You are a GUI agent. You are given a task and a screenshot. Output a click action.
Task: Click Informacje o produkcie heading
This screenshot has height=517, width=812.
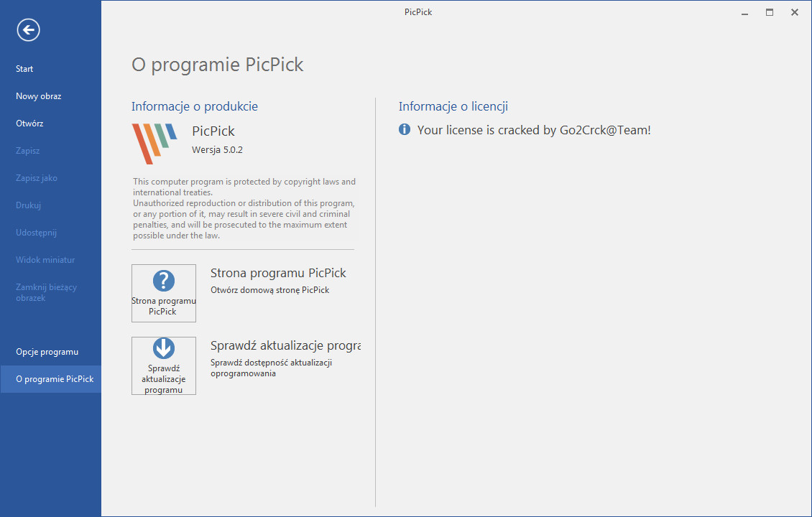tap(195, 106)
